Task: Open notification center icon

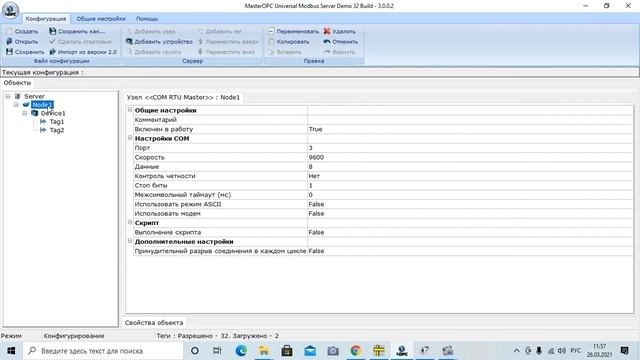Action: click(x=624, y=351)
